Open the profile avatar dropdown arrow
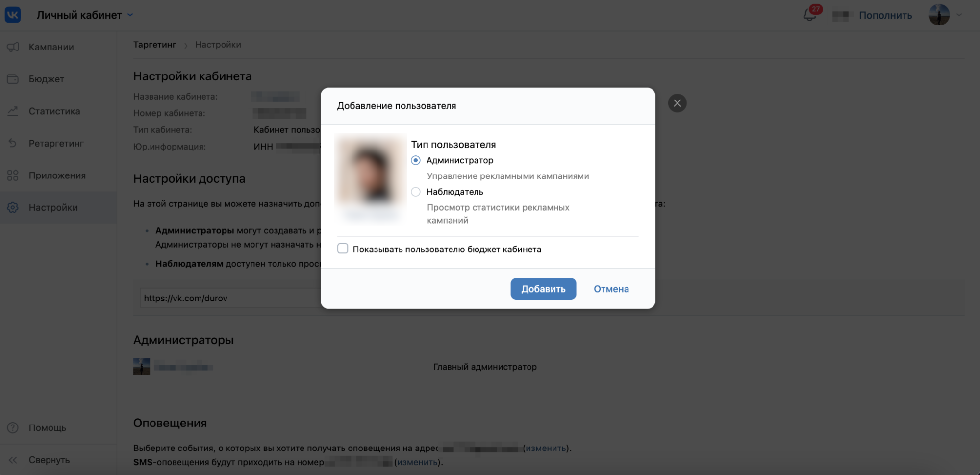Screen dimensions: 980x475 click(959, 15)
